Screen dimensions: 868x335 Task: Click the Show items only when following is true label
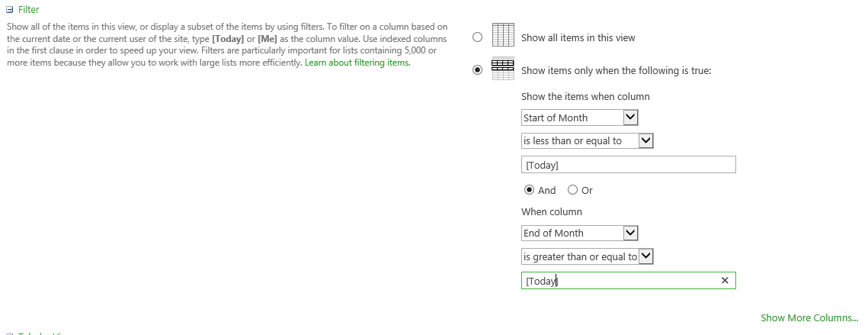click(x=616, y=70)
